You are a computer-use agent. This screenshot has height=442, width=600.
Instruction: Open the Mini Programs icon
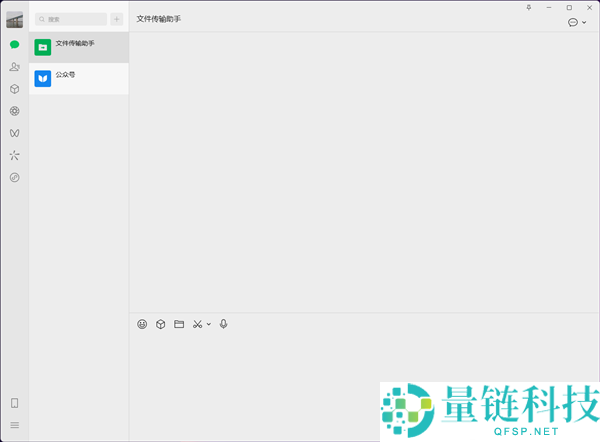pos(15,177)
